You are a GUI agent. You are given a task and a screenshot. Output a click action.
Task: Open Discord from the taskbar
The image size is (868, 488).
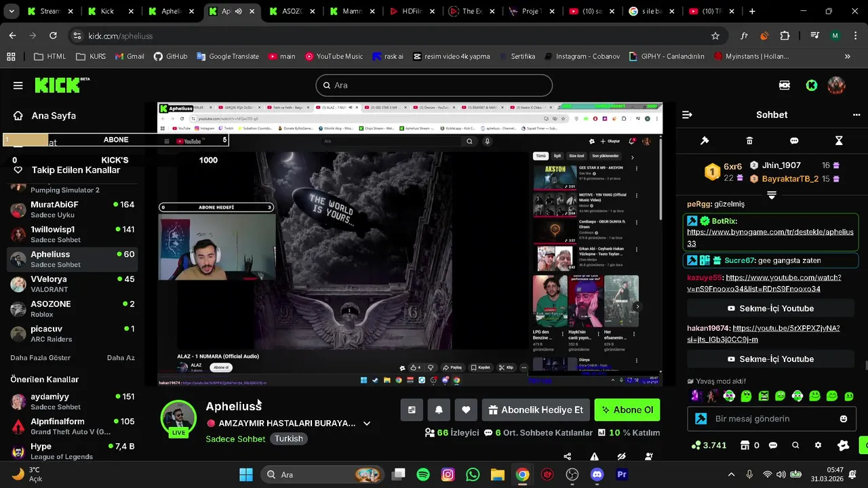(597, 474)
